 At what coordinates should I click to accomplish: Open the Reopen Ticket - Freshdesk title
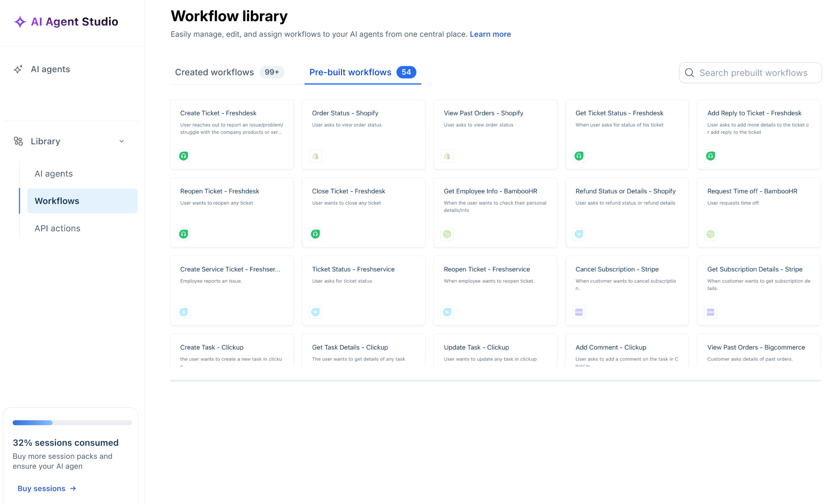click(219, 191)
